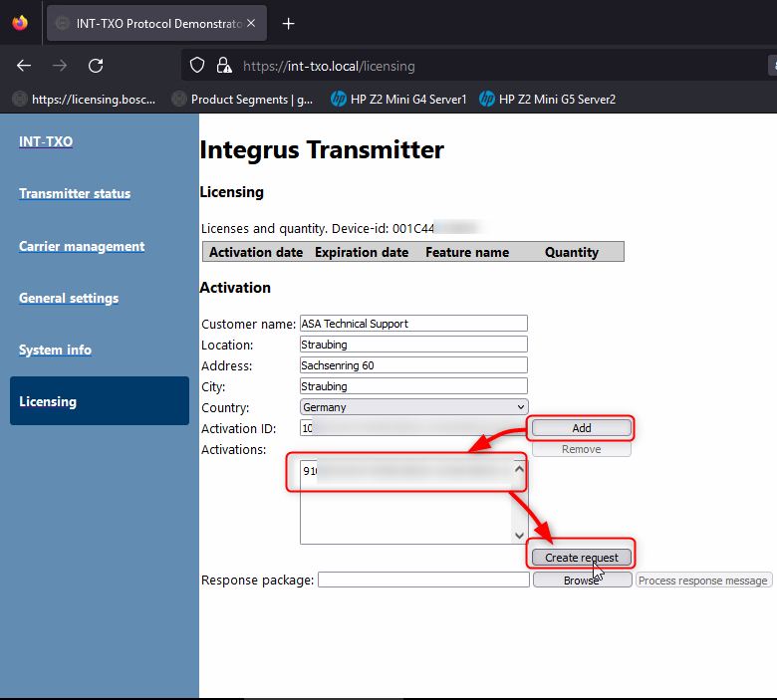Select System info in the sidebar
This screenshot has height=700, width=777.
pyautogui.click(x=55, y=350)
